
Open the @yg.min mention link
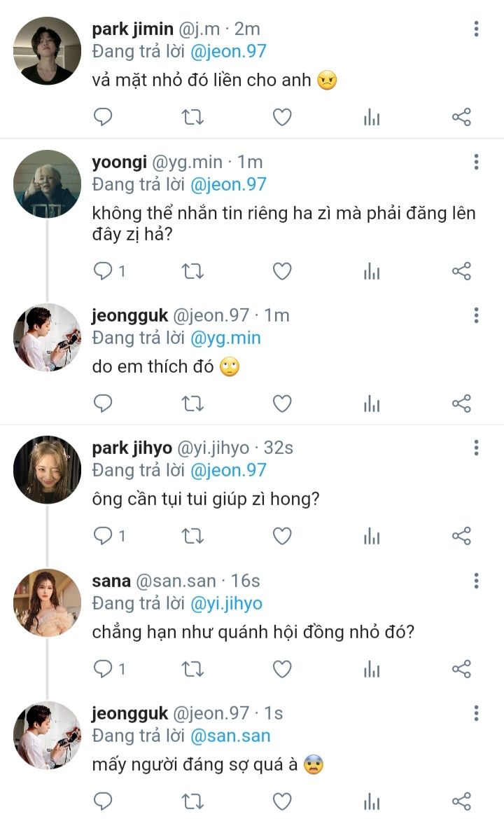[x=225, y=338]
